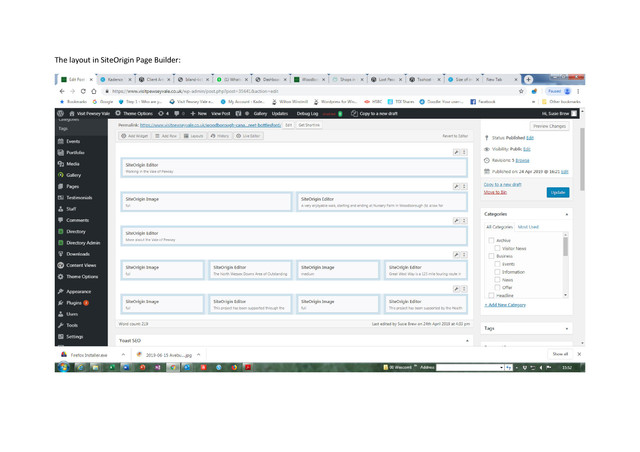Open the Layouts button
Screen dimensions: 640x452
click(193, 136)
